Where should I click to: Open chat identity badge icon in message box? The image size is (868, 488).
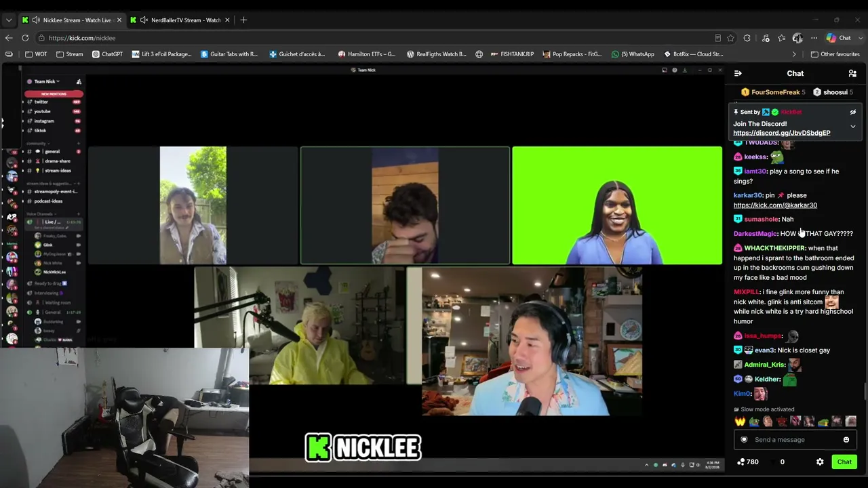(x=744, y=440)
